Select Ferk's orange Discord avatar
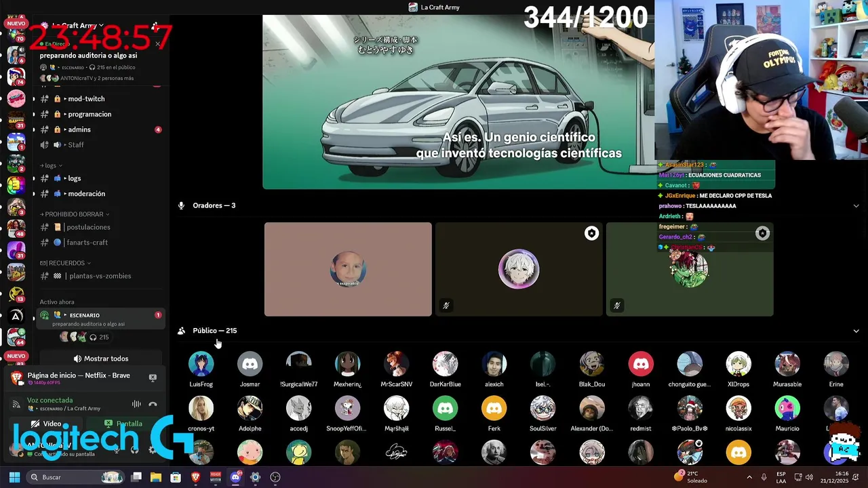 coord(494,409)
